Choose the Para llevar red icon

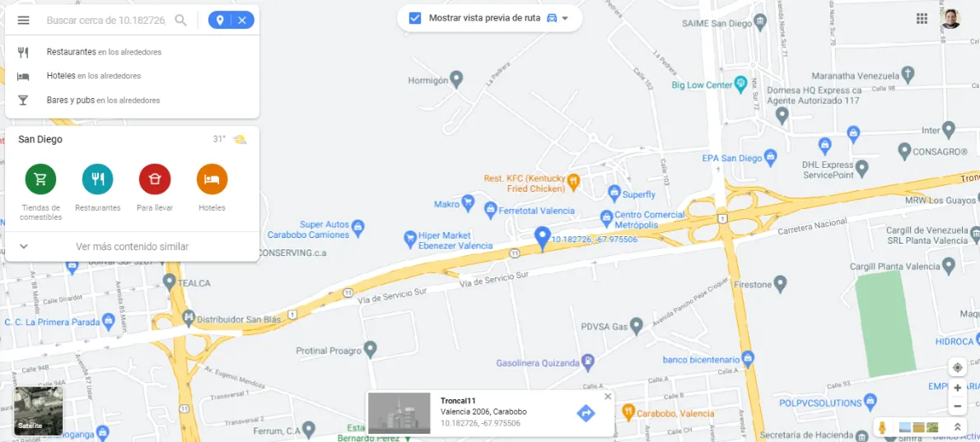point(154,179)
